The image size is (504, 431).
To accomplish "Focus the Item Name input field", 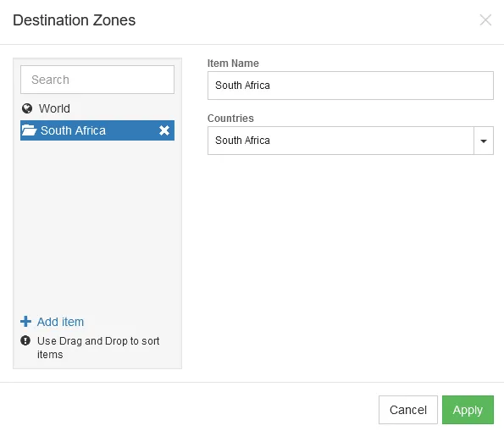I will (x=351, y=86).
